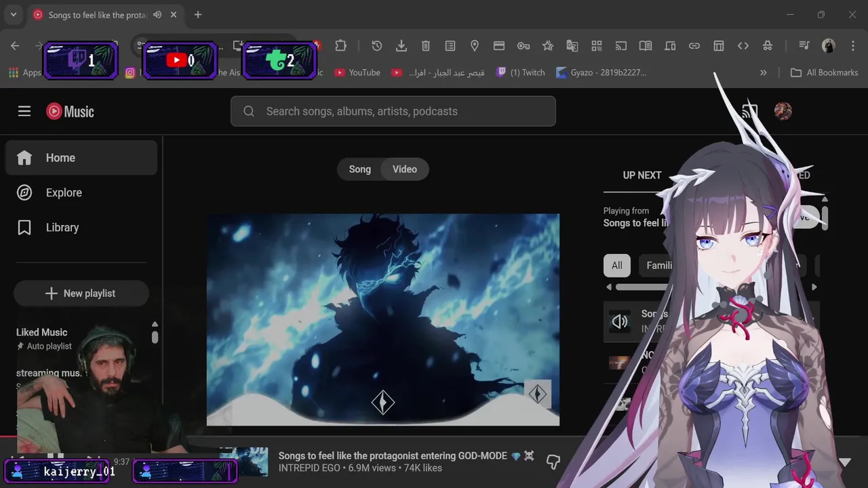Screen dimensions: 868x488
Task: Click the search songs, albums, artists field
Action: click(393, 111)
